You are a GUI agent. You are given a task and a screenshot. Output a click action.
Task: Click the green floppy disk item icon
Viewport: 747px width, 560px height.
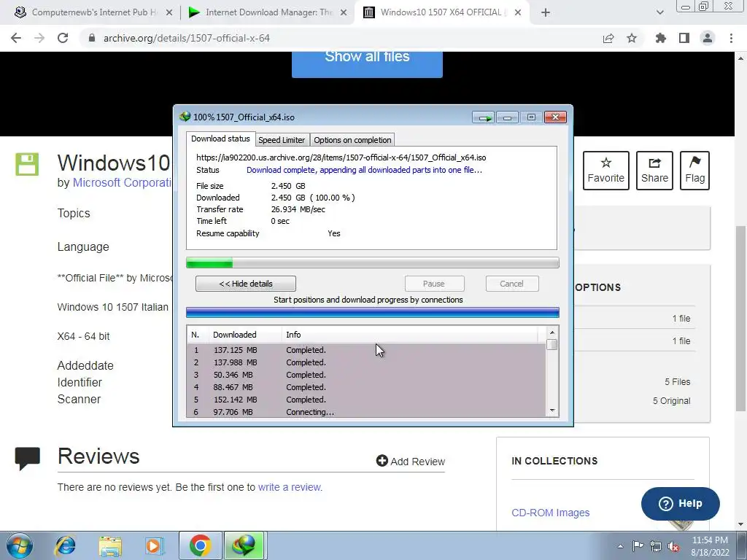pos(27,164)
